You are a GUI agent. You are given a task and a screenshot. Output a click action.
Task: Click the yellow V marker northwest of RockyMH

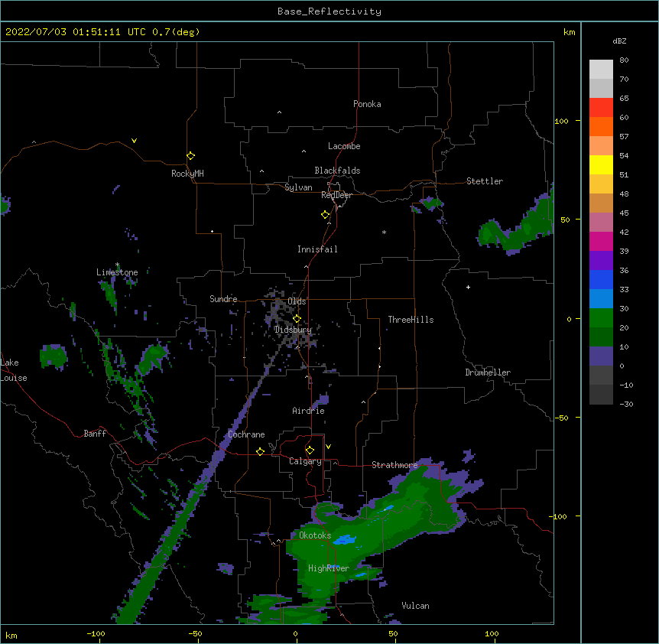click(x=134, y=141)
